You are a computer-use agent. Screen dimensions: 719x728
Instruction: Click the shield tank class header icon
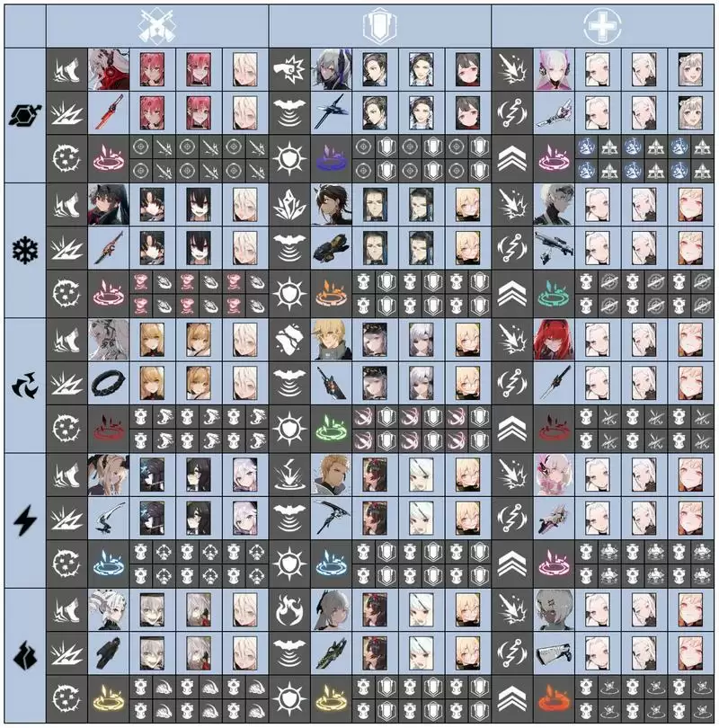pyautogui.click(x=379, y=25)
